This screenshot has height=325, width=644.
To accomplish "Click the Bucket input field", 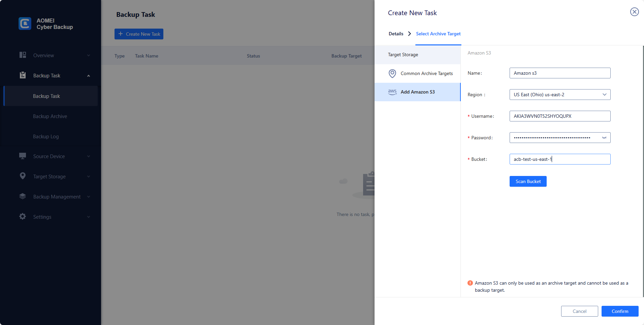I will tap(560, 159).
